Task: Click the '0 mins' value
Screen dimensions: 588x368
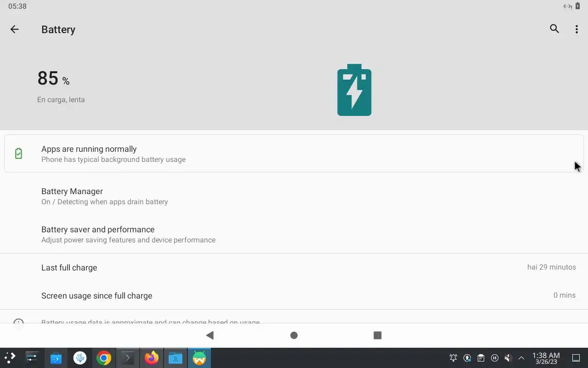Action: [565, 295]
